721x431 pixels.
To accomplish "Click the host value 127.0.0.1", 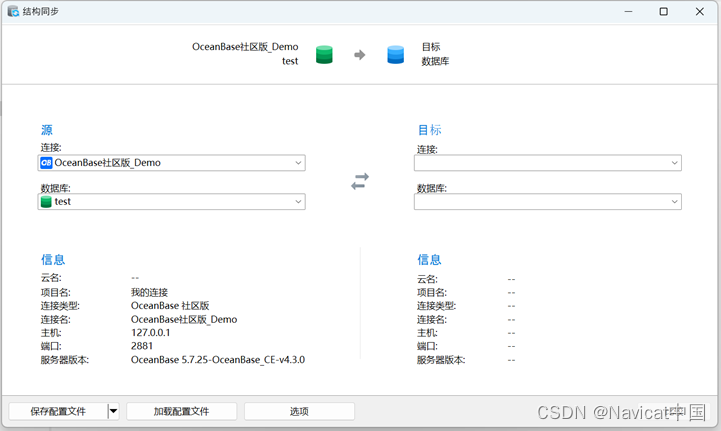I will pyautogui.click(x=150, y=333).
